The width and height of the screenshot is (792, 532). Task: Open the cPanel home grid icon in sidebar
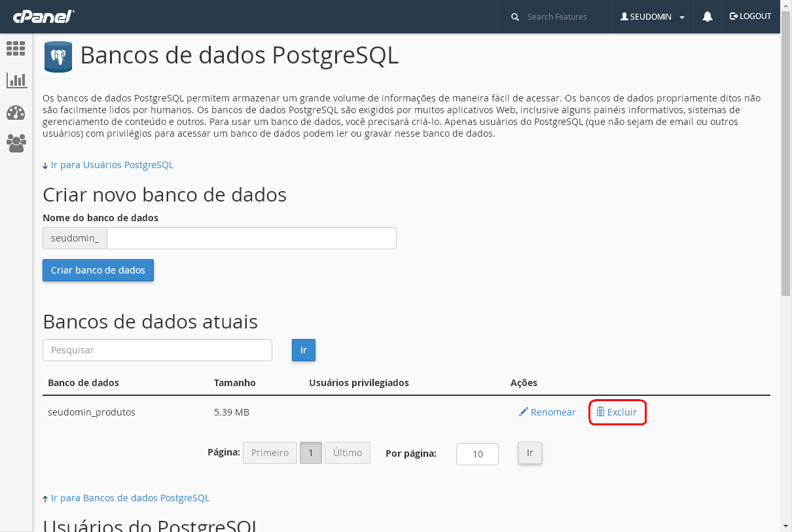16,48
